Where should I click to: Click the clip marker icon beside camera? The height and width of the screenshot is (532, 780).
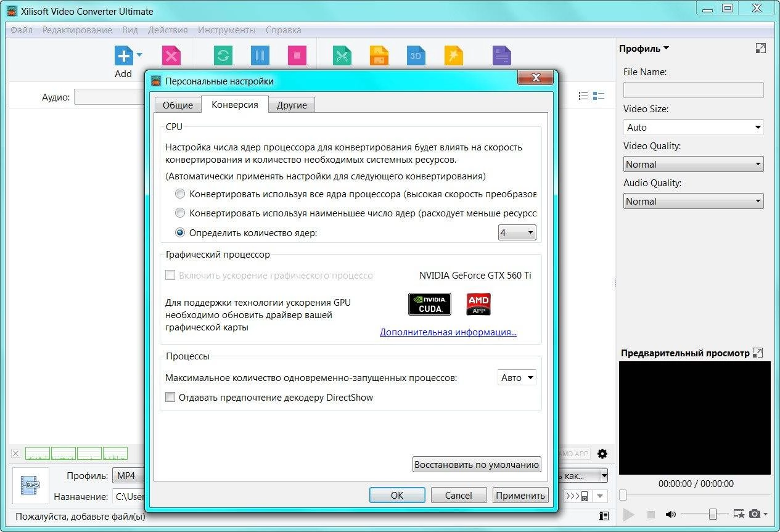coord(739,514)
